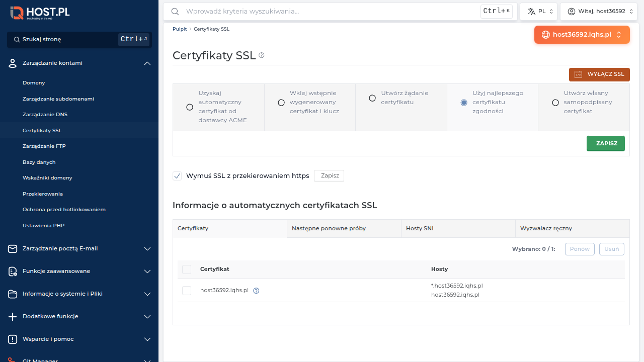Click the sidebar search magnifier icon
The image size is (644, 362).
(x=17, y=39)
